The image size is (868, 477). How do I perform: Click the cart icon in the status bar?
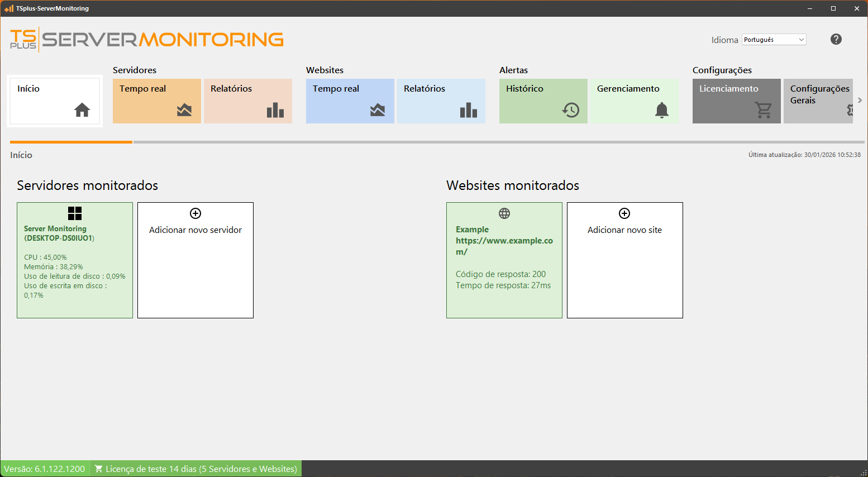(x=99, y=469)
